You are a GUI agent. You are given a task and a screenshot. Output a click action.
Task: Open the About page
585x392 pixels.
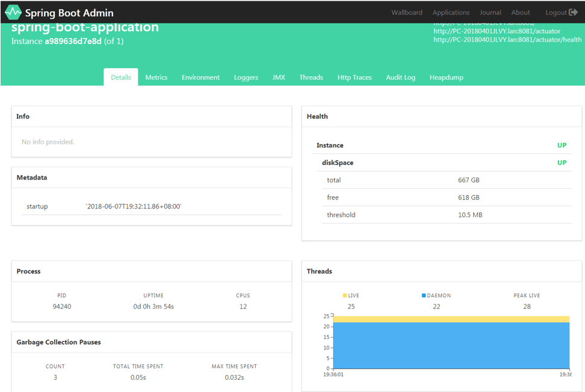(x=520, y=12)
